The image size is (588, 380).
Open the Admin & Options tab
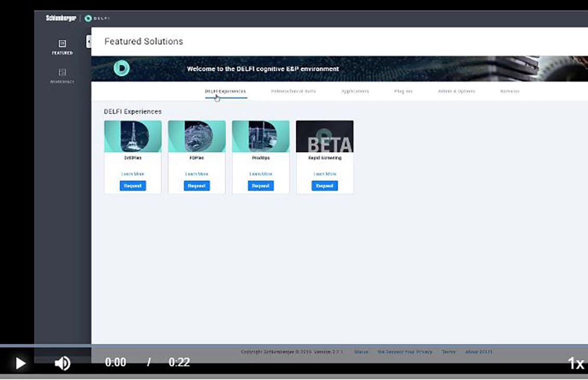coord(456,91)
